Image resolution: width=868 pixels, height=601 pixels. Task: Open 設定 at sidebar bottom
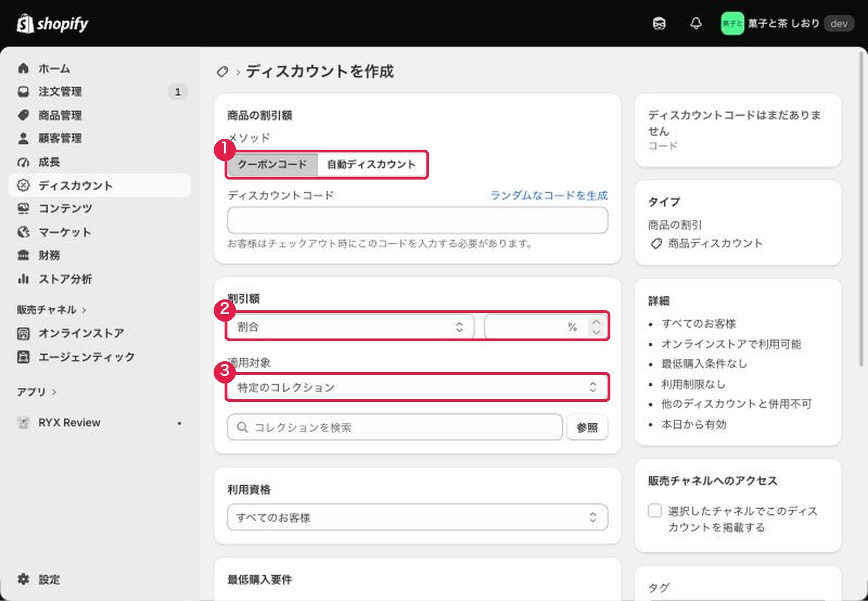[100, 579]
